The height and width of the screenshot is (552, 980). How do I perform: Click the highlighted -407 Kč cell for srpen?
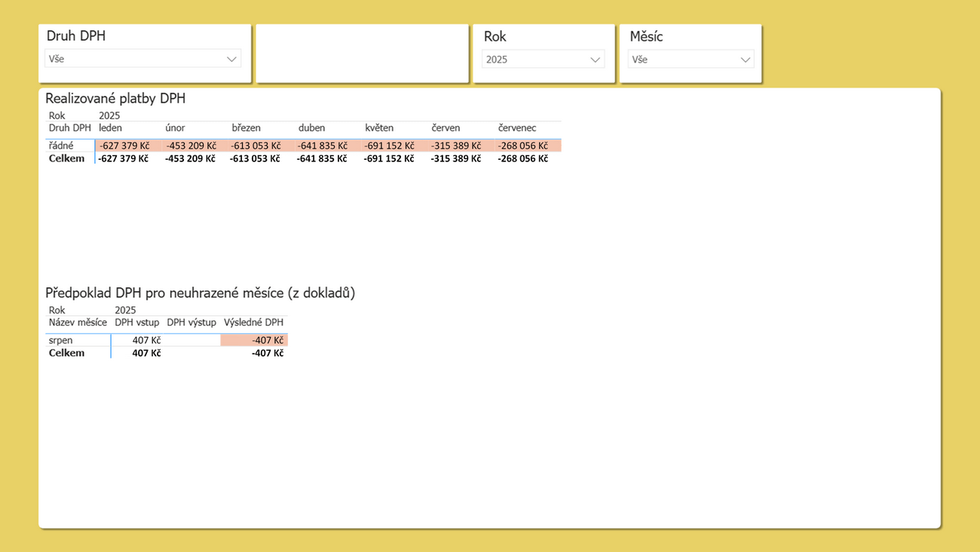coord(254,341)
